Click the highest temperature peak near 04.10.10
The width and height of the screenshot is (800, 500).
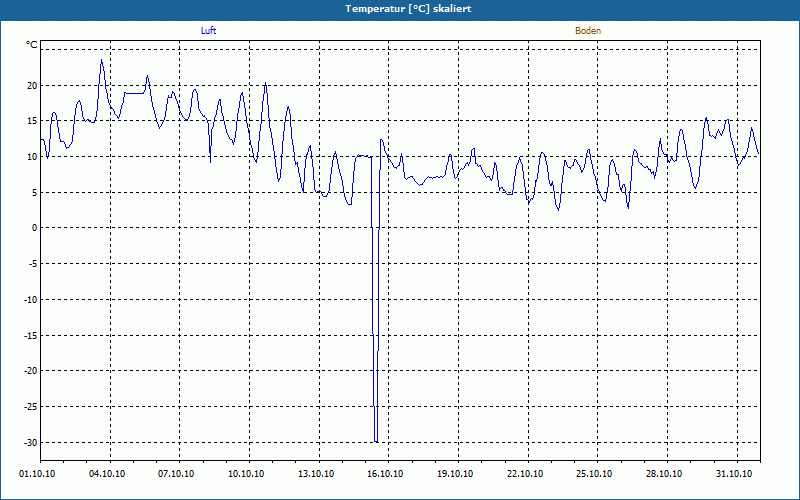[x=102, y=60]
